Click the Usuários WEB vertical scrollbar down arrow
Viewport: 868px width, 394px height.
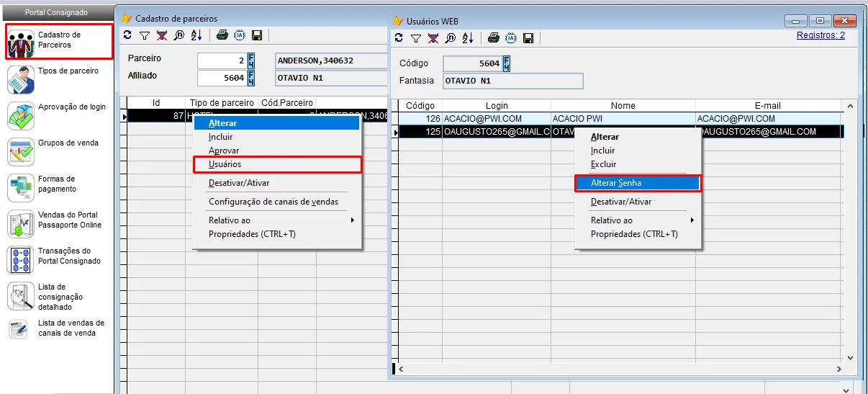850,357
